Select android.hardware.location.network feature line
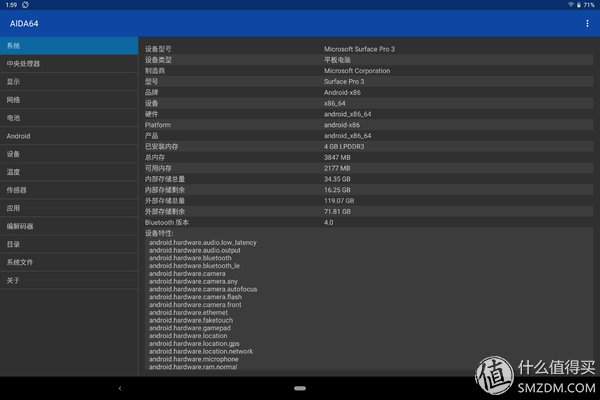Viewport: 600px width, 400px height. pos(201,351)
